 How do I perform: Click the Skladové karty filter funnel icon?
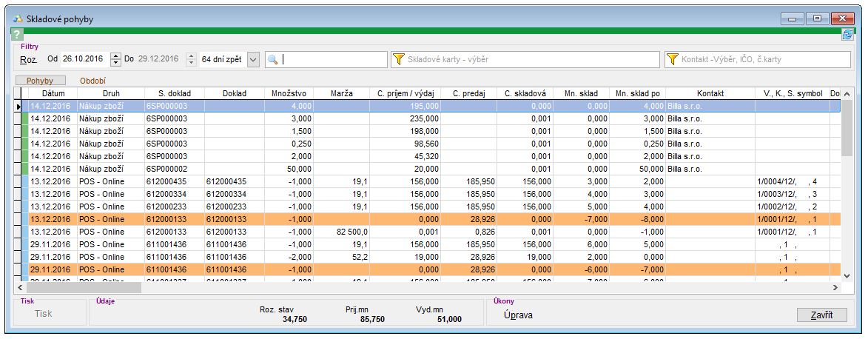pyautogui.click(x=399, y=59)
